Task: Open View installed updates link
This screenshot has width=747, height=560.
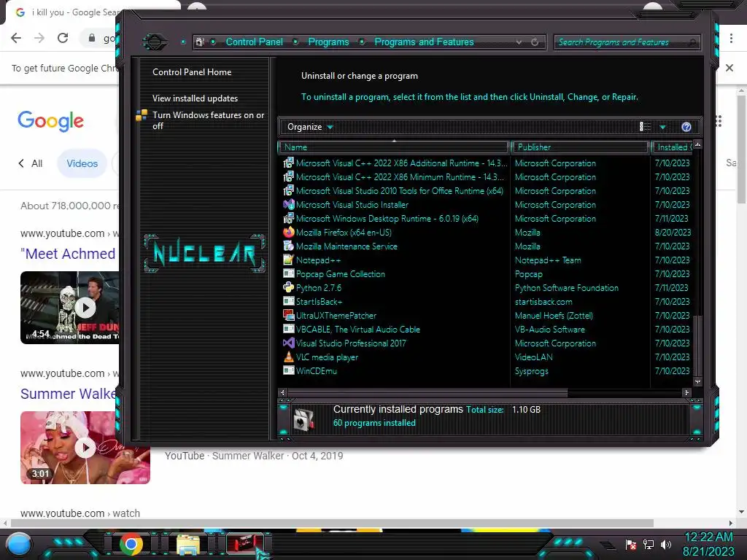Action: point(195,98)
